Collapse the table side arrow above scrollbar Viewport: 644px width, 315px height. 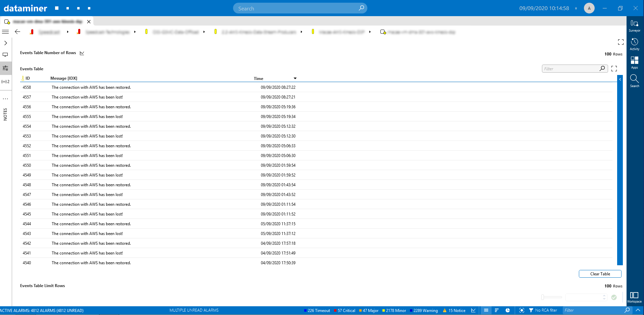620,79
